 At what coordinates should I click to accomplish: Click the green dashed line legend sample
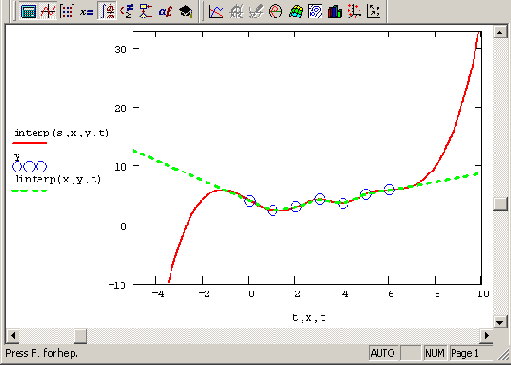(29, 191)
